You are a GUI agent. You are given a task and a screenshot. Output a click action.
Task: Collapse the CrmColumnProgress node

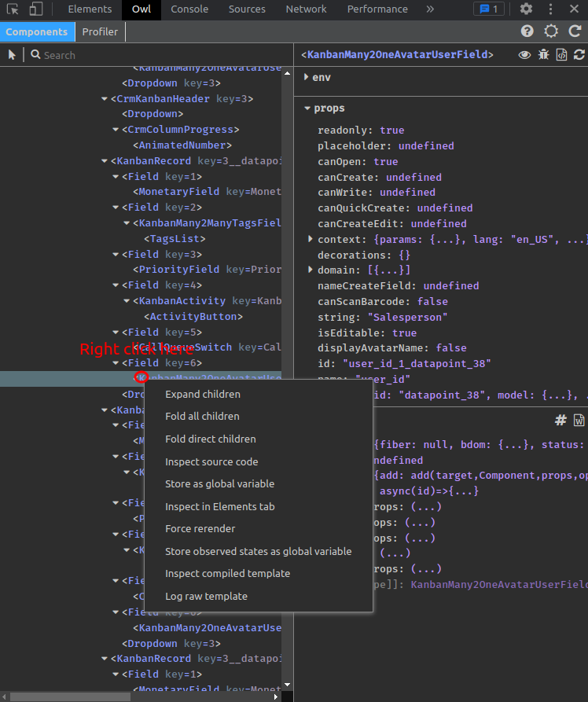[116, 130]
